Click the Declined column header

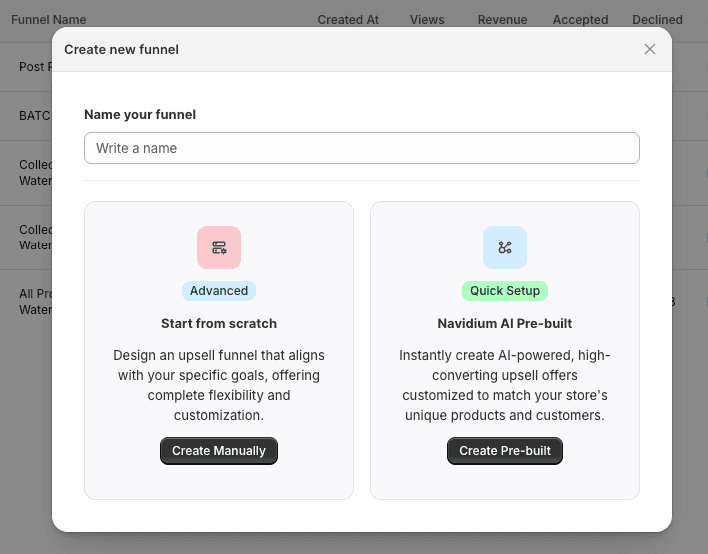657,20
